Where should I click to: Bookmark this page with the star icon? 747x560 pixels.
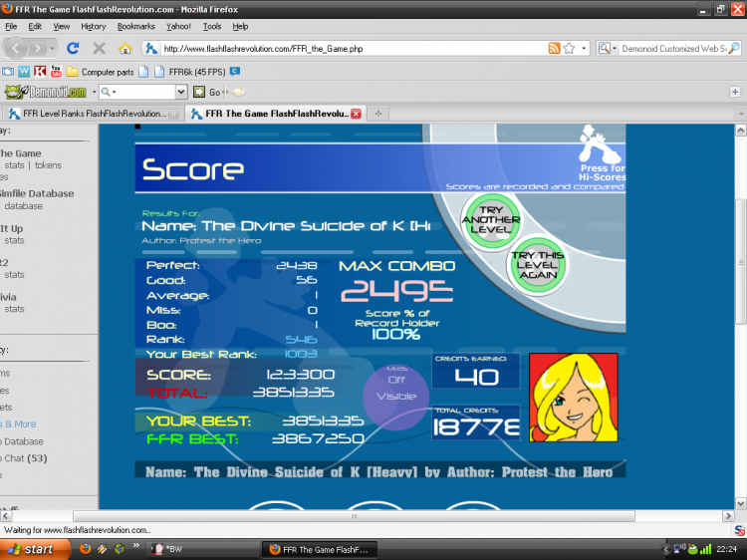[x=570, y=48]
